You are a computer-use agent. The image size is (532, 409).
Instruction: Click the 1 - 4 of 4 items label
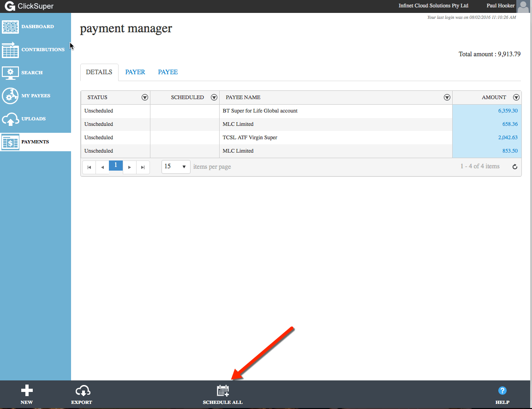(480, 166)
